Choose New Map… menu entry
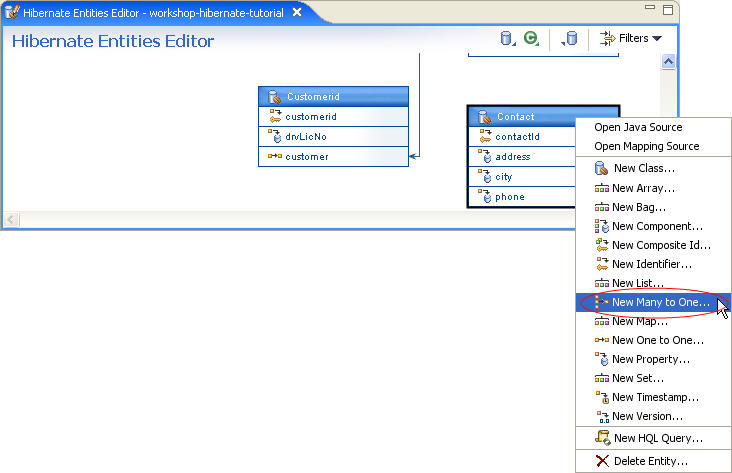 (653, 322)
